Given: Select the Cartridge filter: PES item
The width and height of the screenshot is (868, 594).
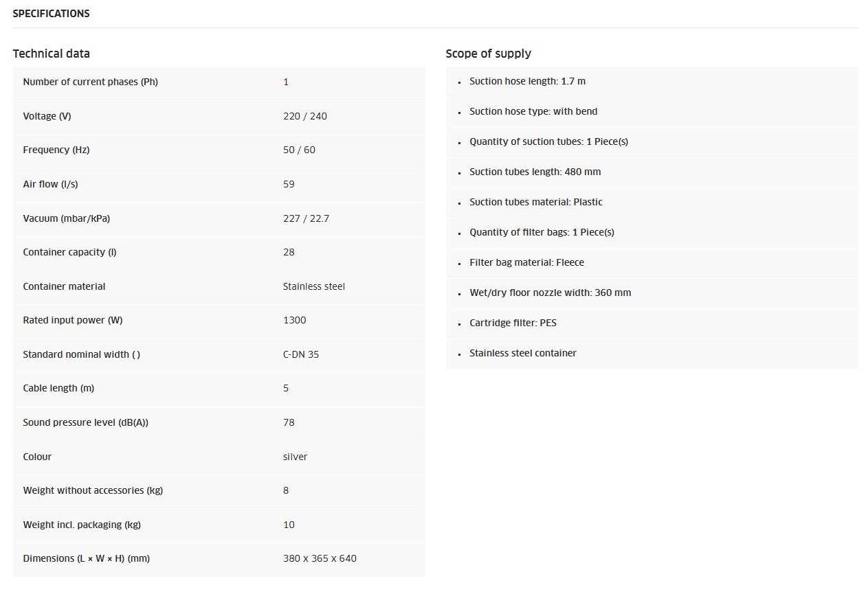Looking at the screenshot, I should (x=513, y=323).
